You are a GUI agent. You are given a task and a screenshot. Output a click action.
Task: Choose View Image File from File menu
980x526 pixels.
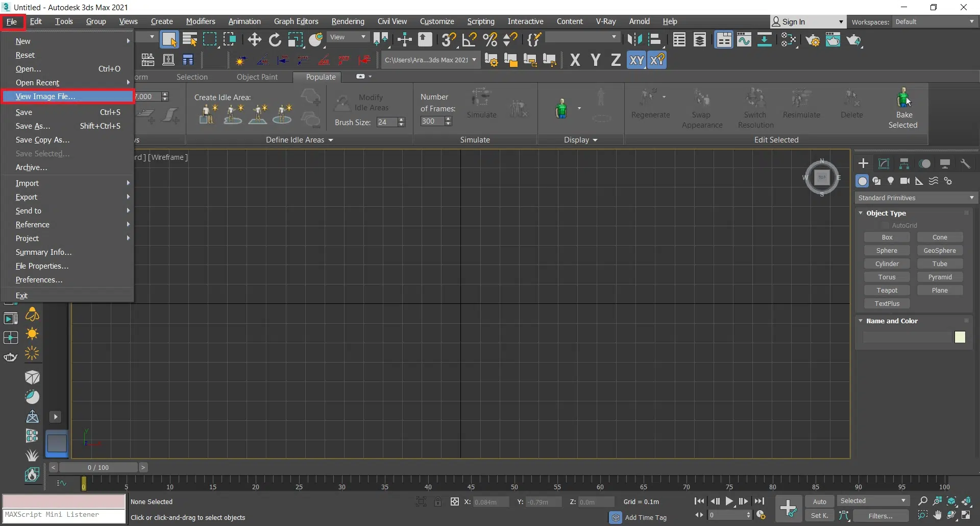(45, 96)
